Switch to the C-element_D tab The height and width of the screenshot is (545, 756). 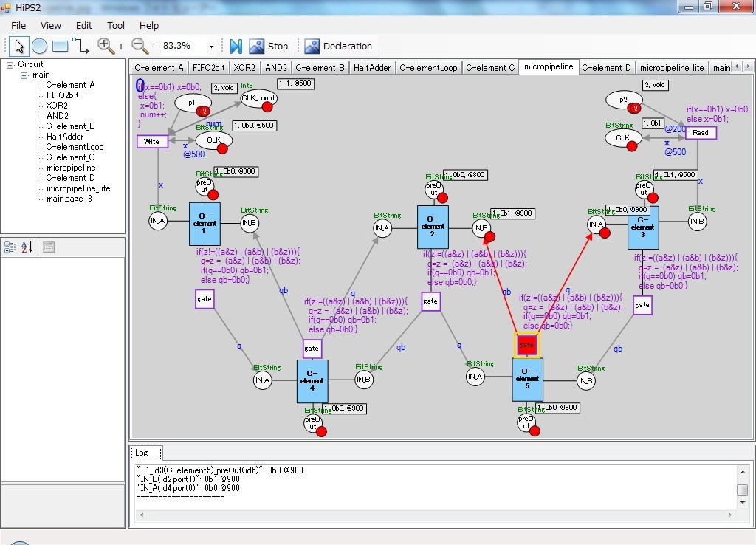coord(606,68)
